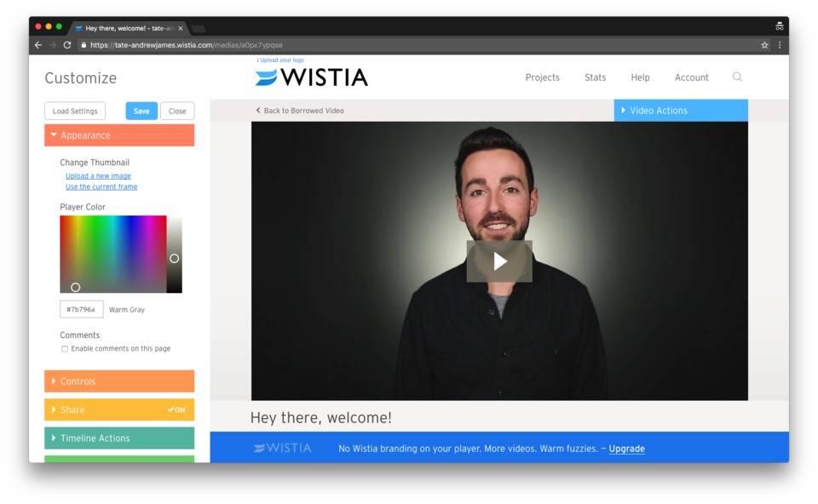Screen dimensions: 818x504
Task: Play the video with the center play button
Action: pos(499,261)
